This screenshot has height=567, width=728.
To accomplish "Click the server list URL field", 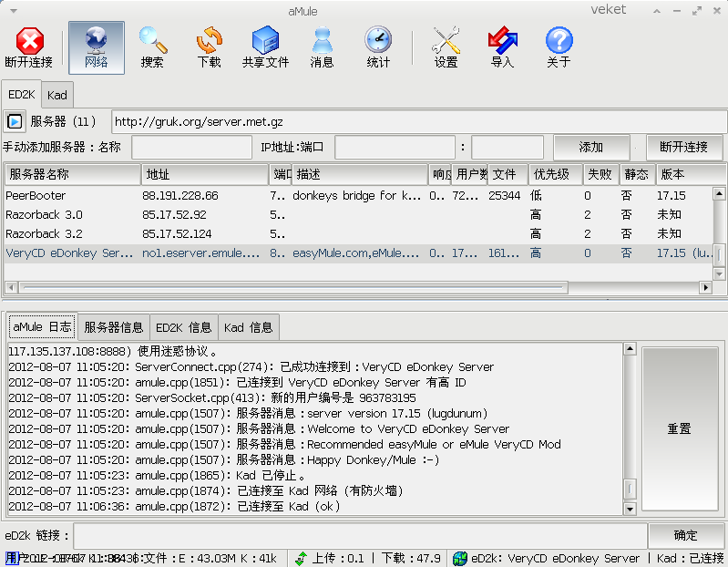I will (x=419, y=121).
